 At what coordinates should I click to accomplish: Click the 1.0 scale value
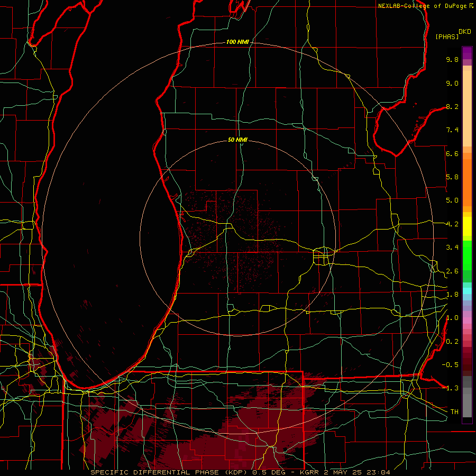[452, 318]
